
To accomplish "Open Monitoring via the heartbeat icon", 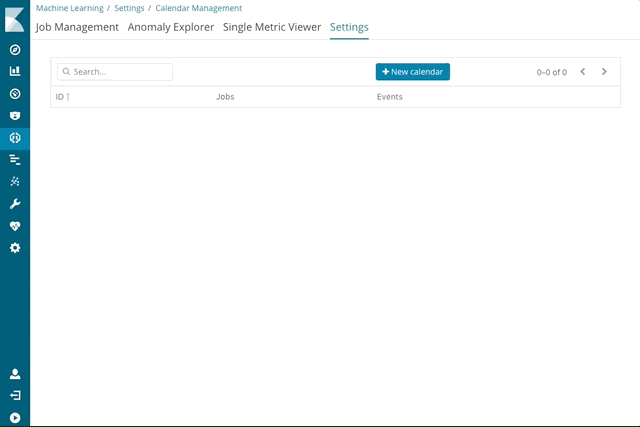I will point(15,226).
